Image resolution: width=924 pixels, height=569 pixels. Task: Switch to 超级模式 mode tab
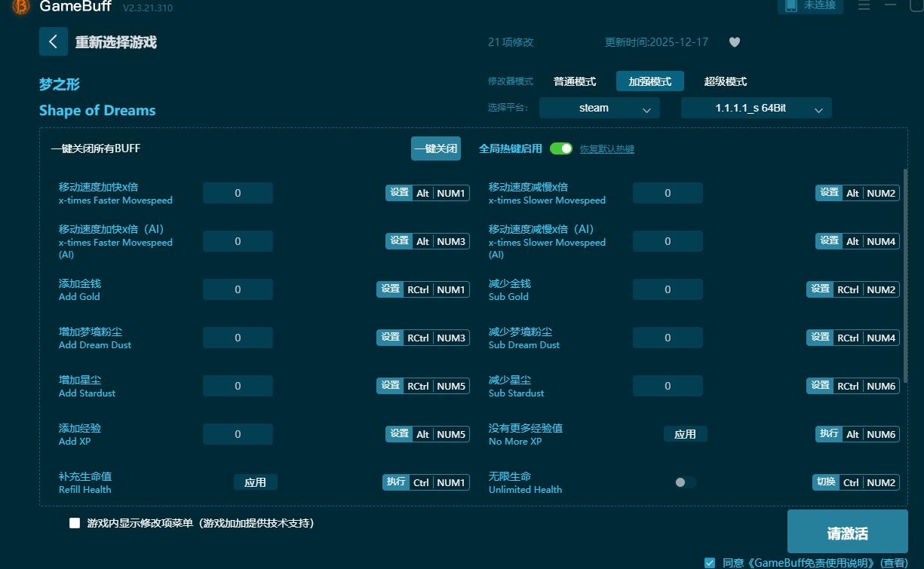(x=725, y=81)
